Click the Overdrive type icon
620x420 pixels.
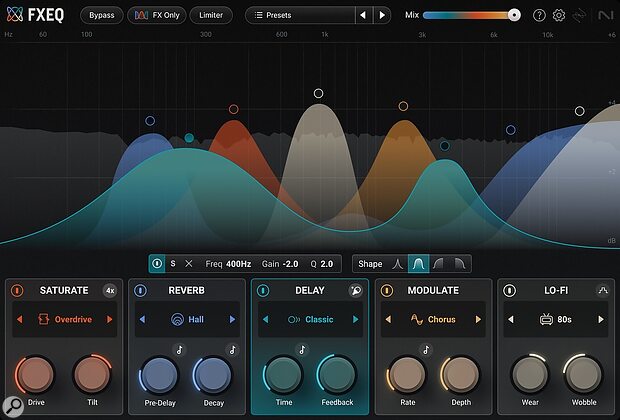[x=43, y=319]
